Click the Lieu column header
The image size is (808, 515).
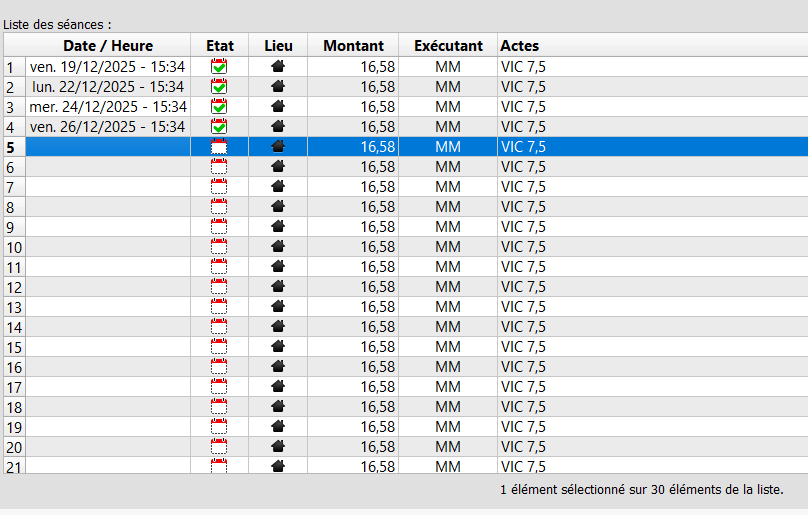point(279,45)
